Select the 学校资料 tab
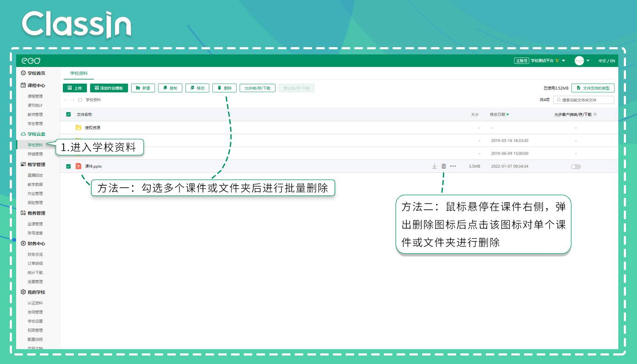 pos(79,73)
